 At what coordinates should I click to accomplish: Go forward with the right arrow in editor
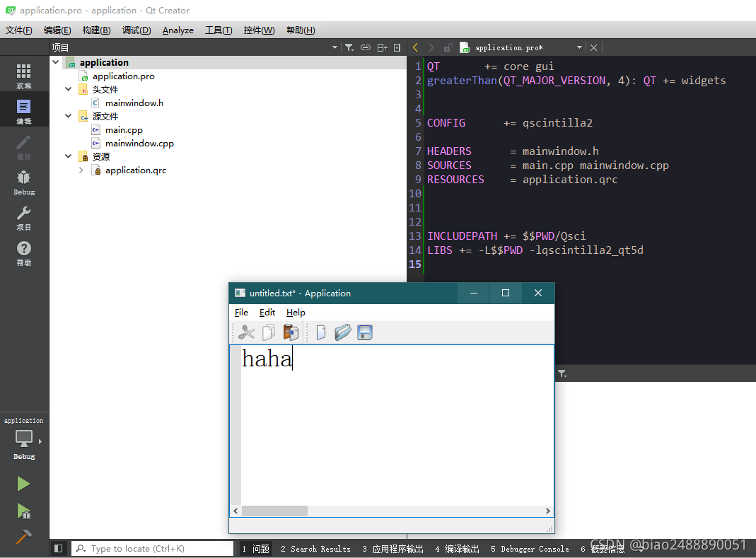[431, 48]
